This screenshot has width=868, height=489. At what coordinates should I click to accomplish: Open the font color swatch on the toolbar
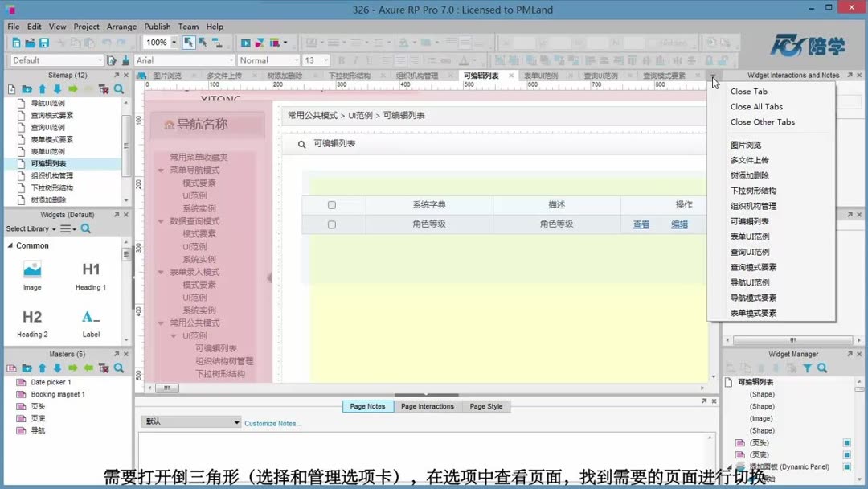pyautogui.click(x=464, y=61)
